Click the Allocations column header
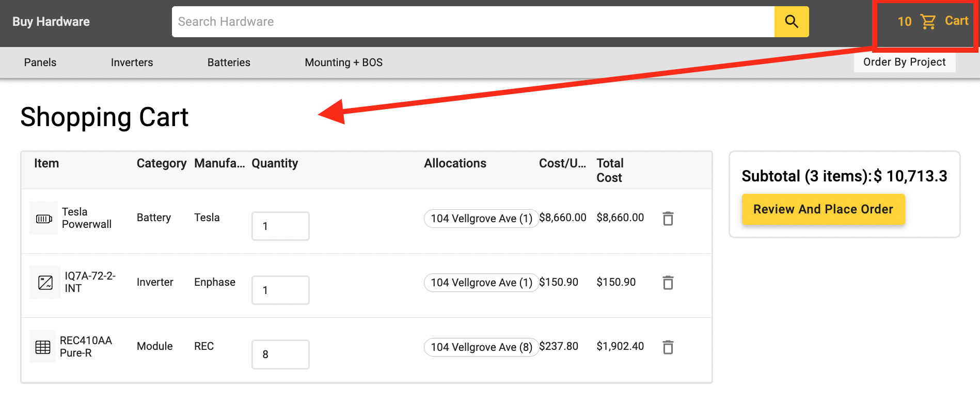 455,163
